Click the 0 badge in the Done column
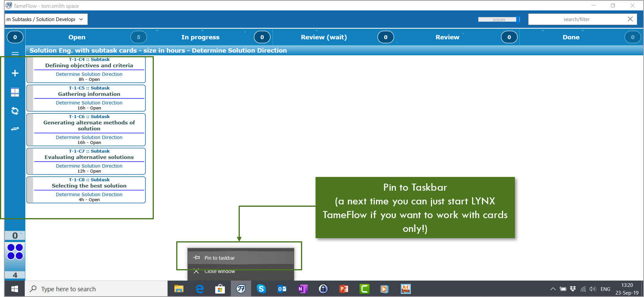Image resolution: width=644 pixels, height=297 pixels. (633, 37)
